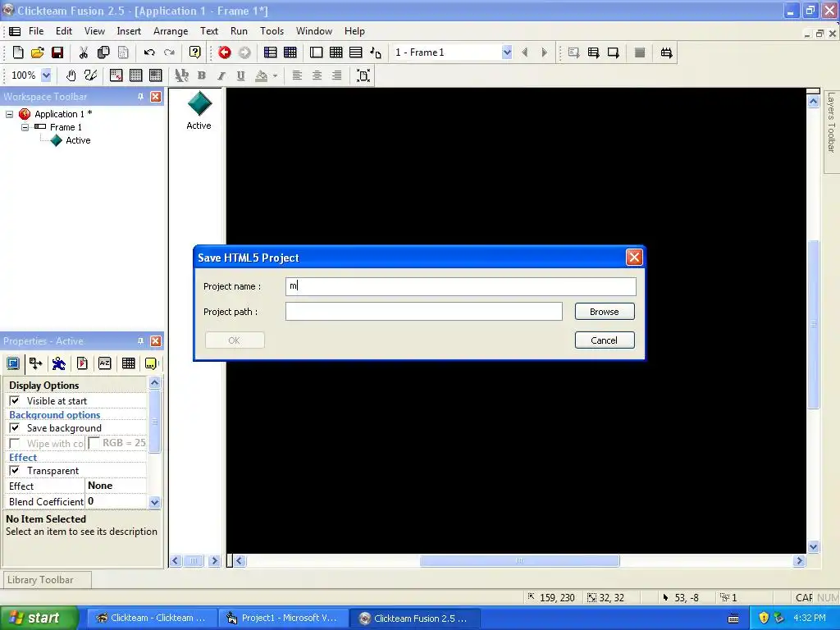840x630 pixels.
Task: Click the red Back navigation arrow
Action: (225, 52)
